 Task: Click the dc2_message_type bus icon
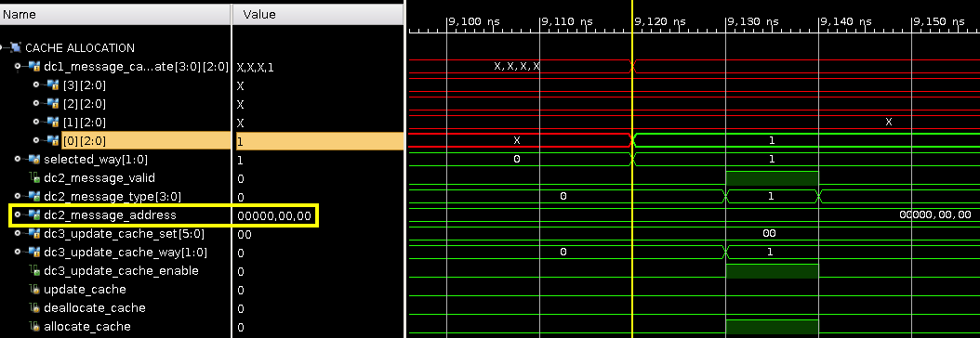34,197
